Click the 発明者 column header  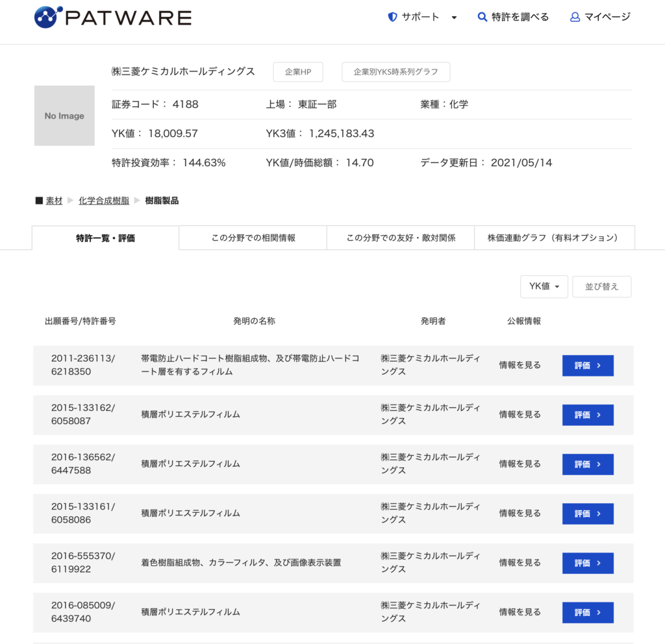coord(433,321)
